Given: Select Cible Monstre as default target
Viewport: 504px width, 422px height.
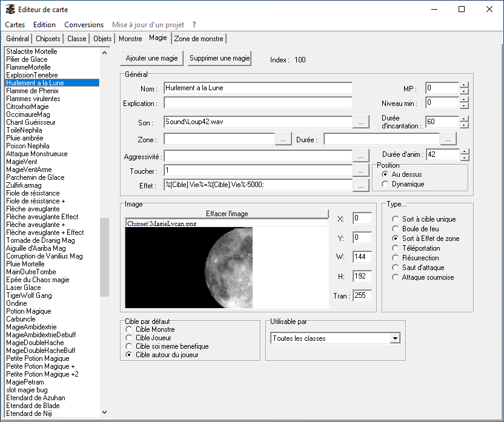Looking at the screenshot, I should coord(128,329).
